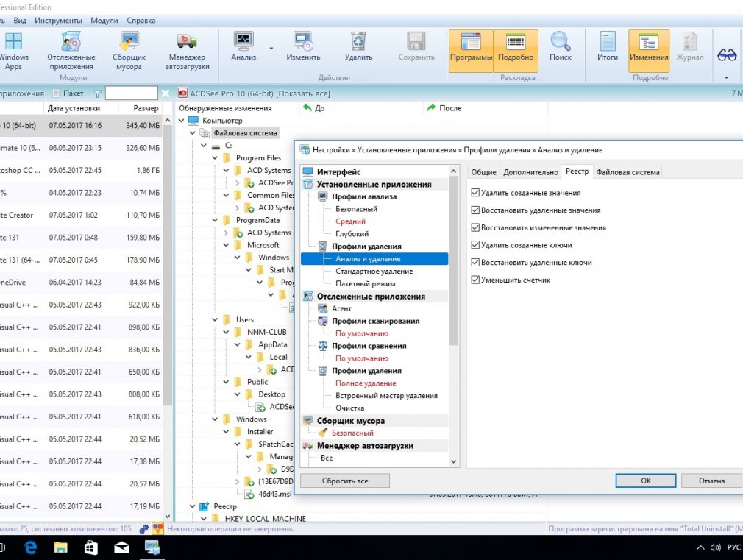Open the Журнал view
The height and width of the screenshot is (560, 743).
tap(690, 46)
